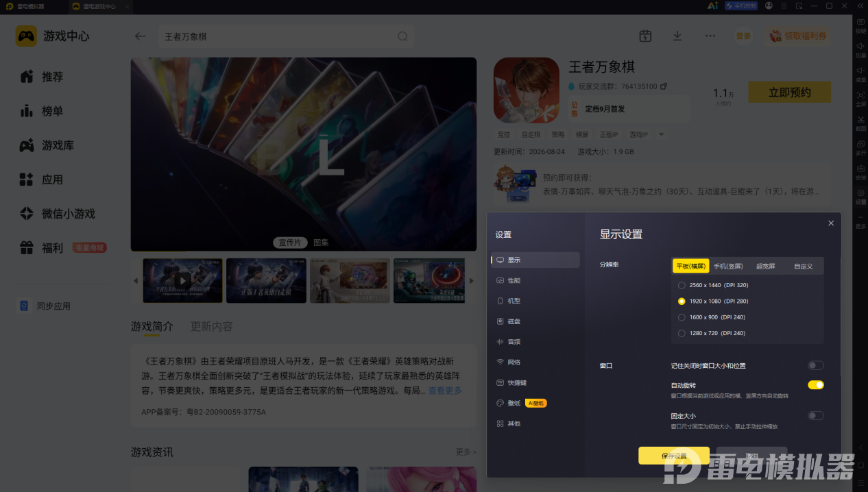Click 保存设置 button
This screenshot has height=492, width=868.
(x=674, y=456)
